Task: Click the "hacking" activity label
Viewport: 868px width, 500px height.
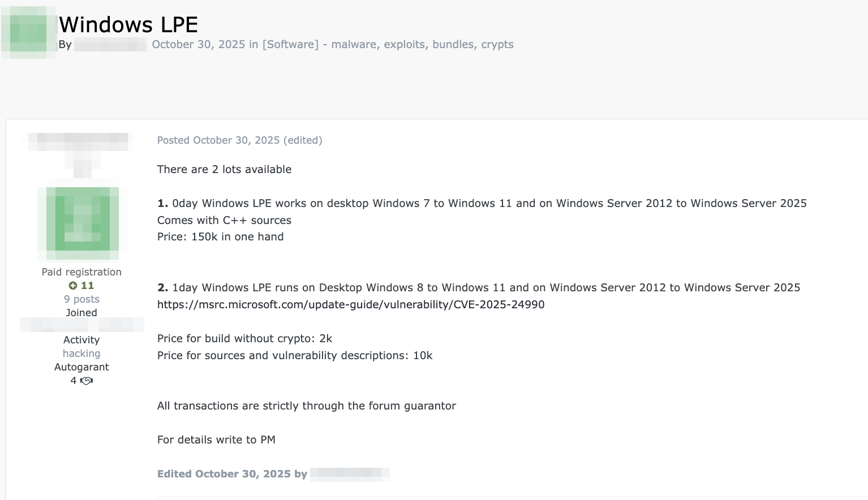Action: pyautogui.click(x=81, y=354)
